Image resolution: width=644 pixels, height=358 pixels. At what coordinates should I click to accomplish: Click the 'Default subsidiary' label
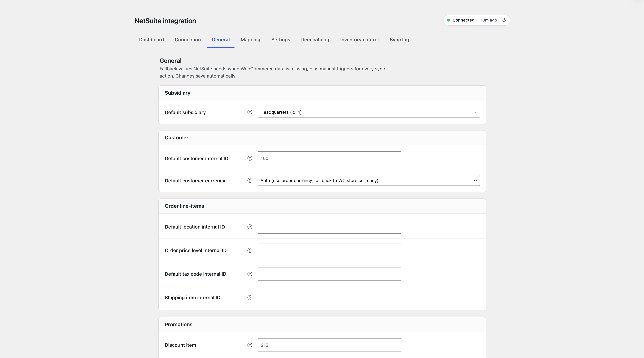(x=185, y=112)
